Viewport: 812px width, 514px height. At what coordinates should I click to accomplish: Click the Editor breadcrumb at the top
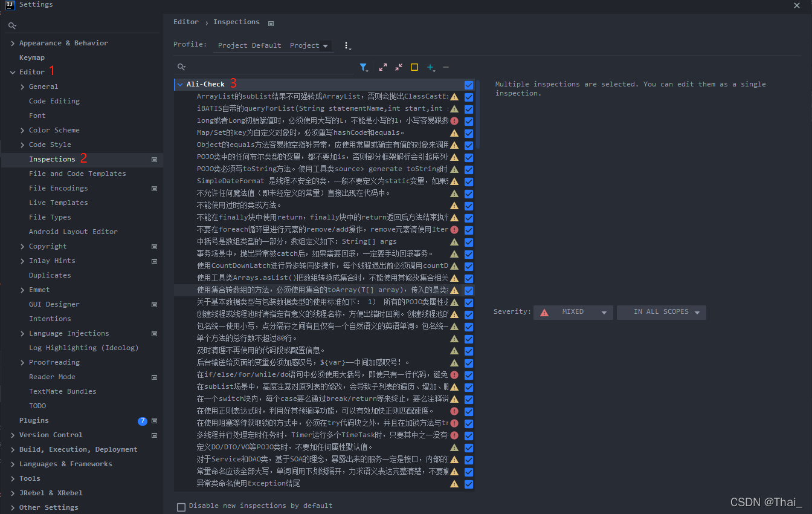(x=185, y=22)
